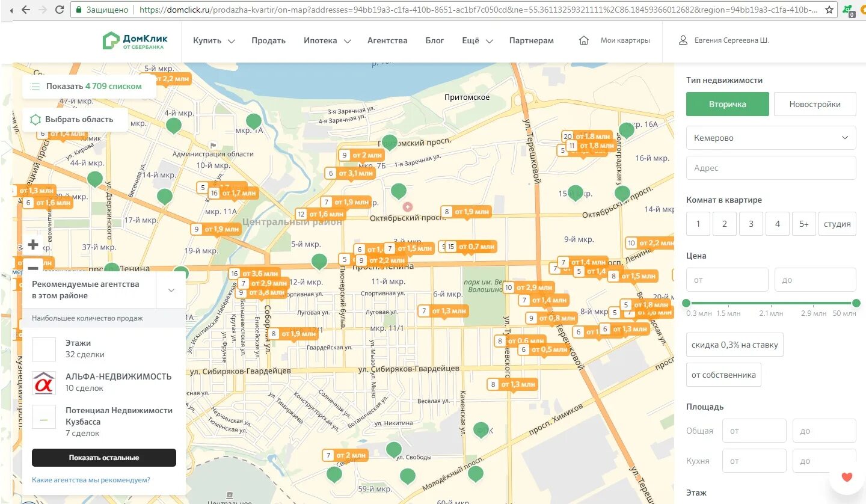Screen dimensions: 866x504
Task: Toggle 4-room apartment filter
Action: 778,224
